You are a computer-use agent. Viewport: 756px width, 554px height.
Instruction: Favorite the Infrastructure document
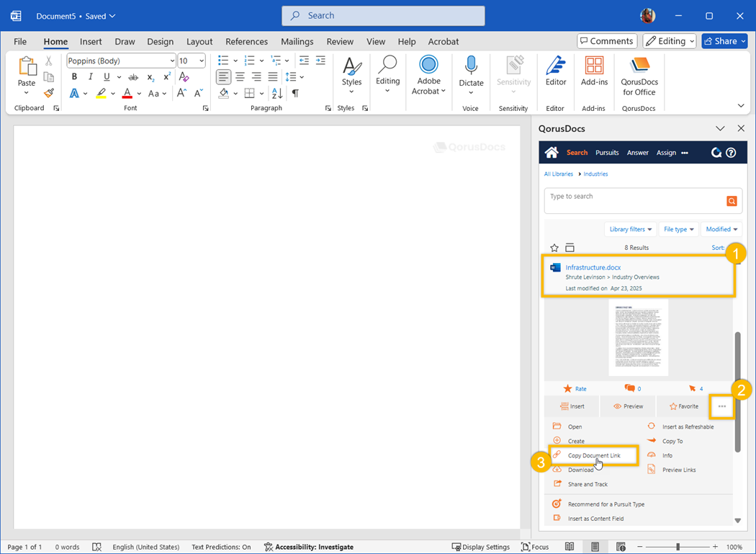point(683,406)
